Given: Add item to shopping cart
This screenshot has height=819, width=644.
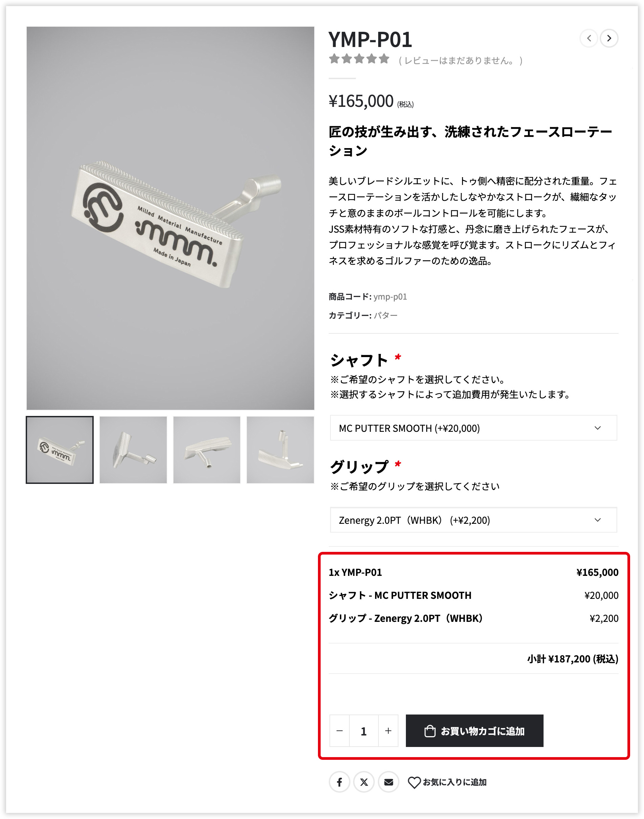Looking at the screenshot, I should pos(474,731).
